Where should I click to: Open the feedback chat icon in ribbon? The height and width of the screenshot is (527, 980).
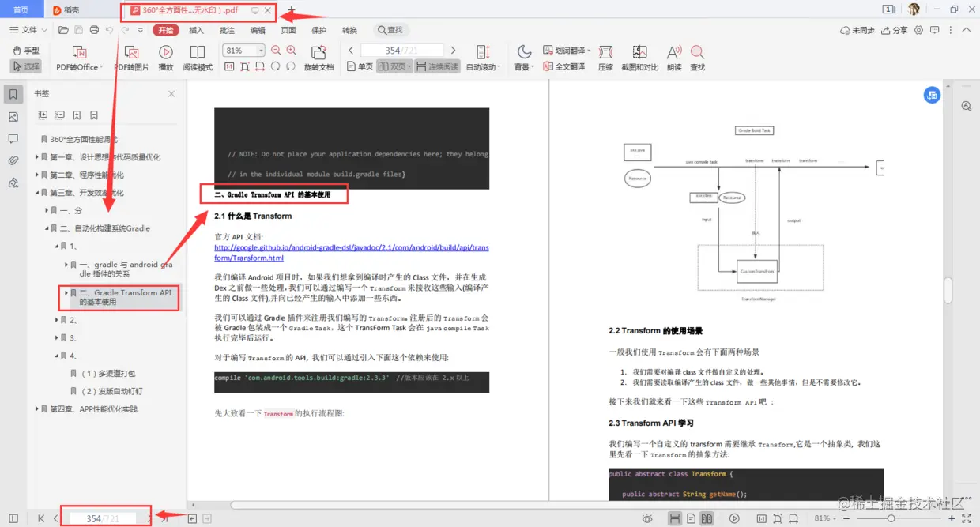pos(934,30)
